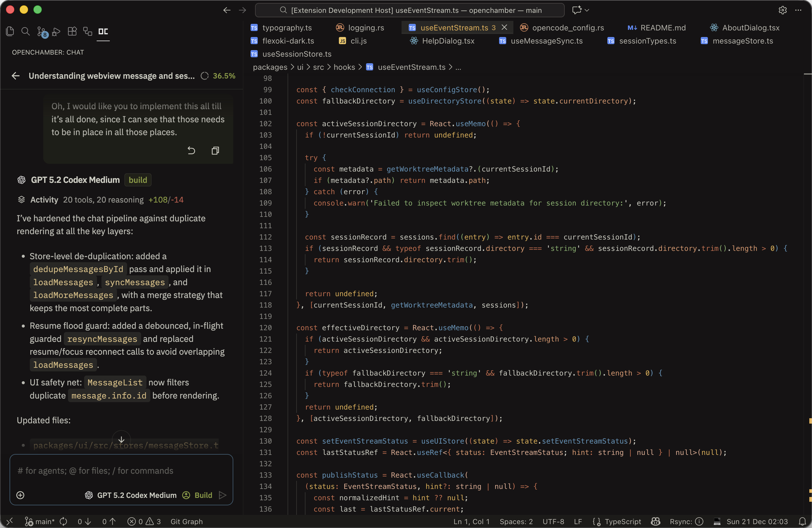
Task: Copy the user message text
Action: 215,150
